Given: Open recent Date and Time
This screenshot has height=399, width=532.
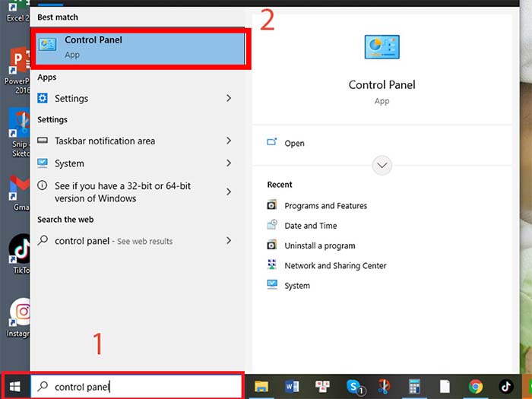Looking at the screenshot, I should click(310, 226).
